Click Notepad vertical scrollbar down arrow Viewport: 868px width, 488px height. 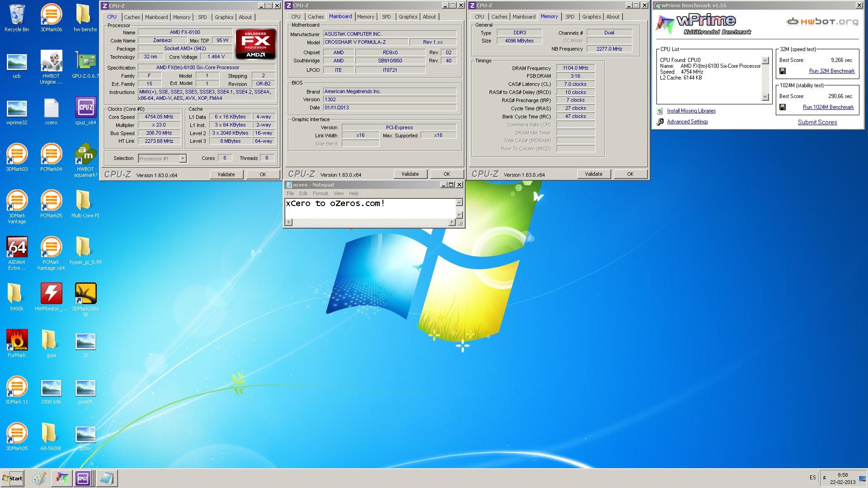(x=459, y=215)
